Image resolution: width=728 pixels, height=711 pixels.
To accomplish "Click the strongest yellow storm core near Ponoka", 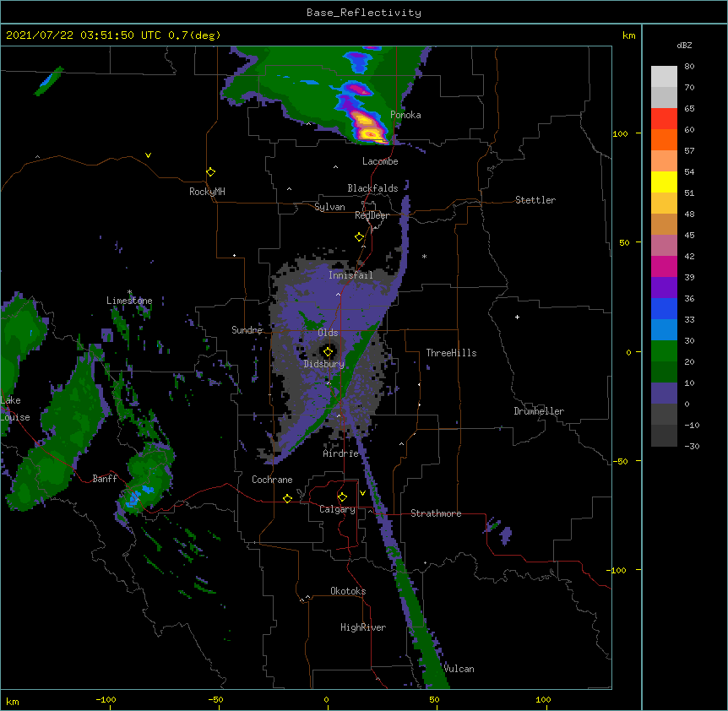I will tap(369, 134).
